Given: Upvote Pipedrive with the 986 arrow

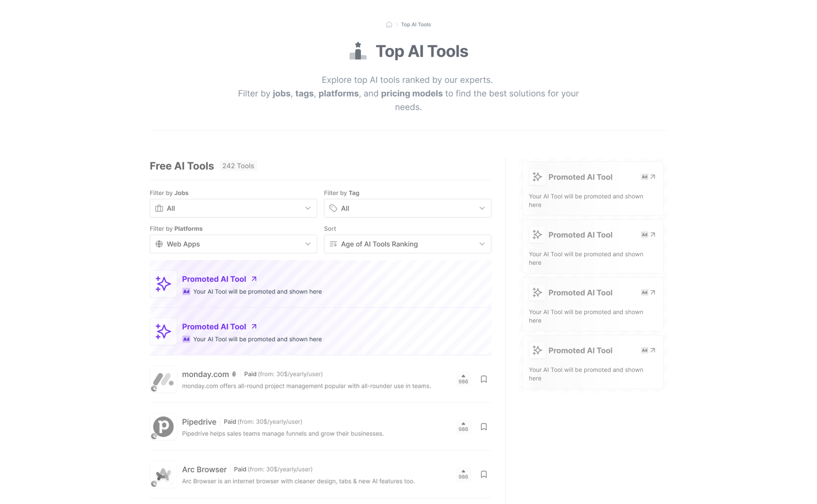Looking at the screenshot, I should point(463,426).
